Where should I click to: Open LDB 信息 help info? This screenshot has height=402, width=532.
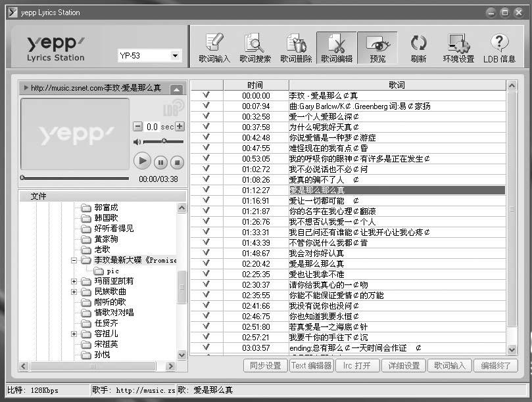pyautogui.click(x=499, y=48)
